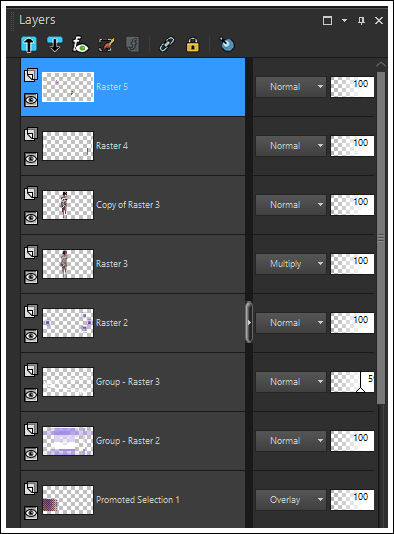
Task: Open the blend mode dropdown for Raster 2
Action: pyautogui.click(x=290, y=323)
